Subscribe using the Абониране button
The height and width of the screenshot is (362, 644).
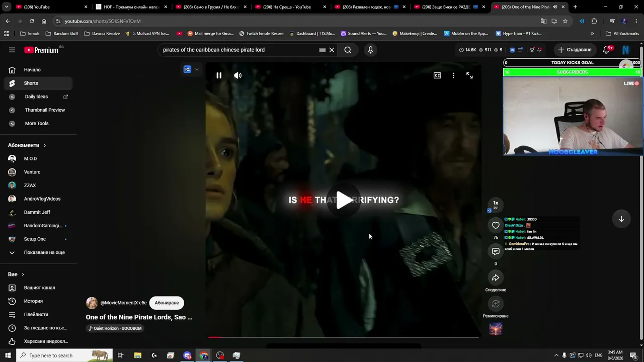pyautogui.click(x=167, y=303)
